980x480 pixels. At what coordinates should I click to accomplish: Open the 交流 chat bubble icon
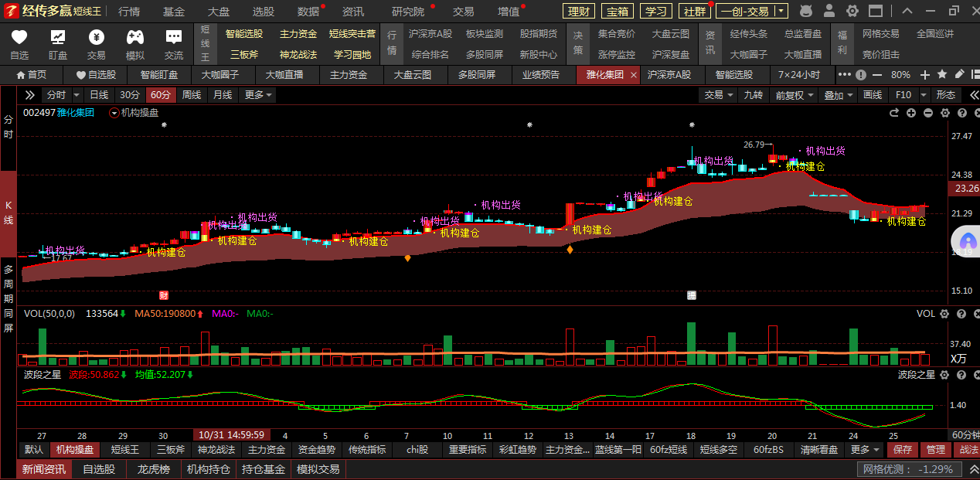[174, 37]
